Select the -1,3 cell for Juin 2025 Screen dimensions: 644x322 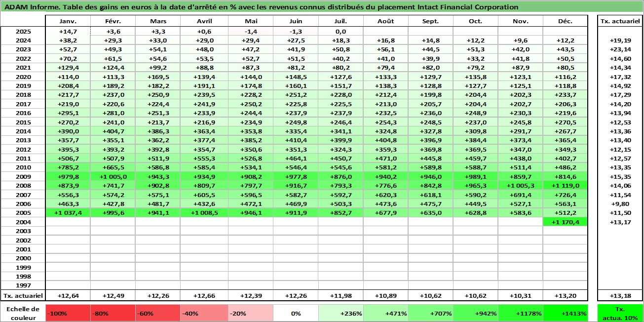point(296,32)
